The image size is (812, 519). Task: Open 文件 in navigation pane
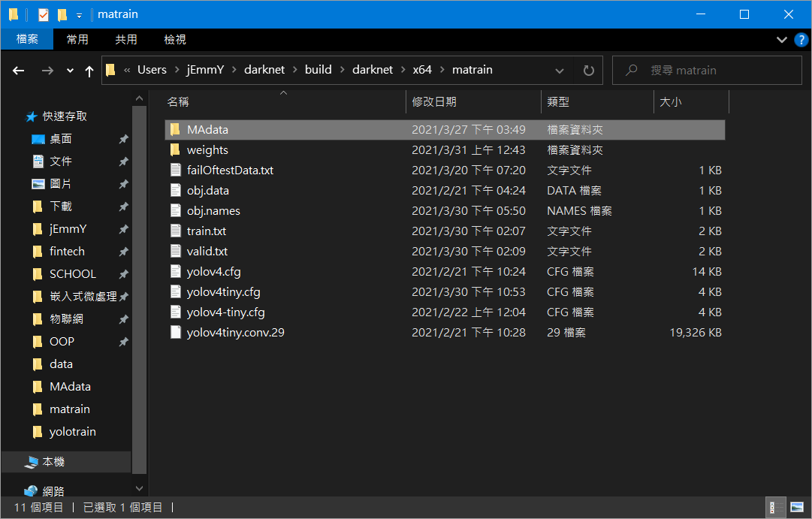tap(61, 161)
